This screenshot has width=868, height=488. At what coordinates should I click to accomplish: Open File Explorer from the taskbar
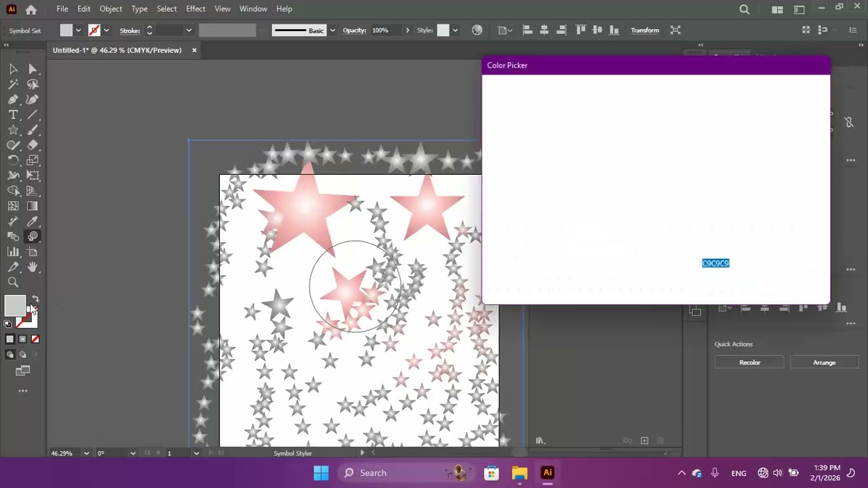pyautogui.click(x=519, y=473)
